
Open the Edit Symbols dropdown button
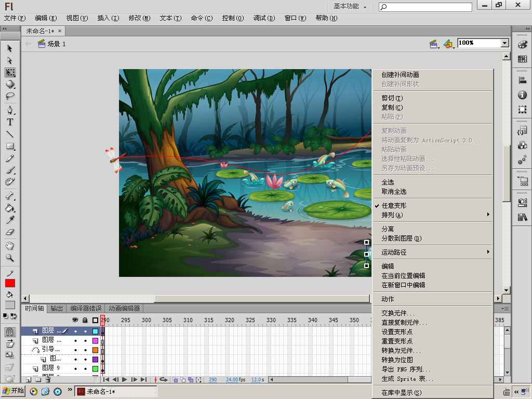click(x=449, y=44)
